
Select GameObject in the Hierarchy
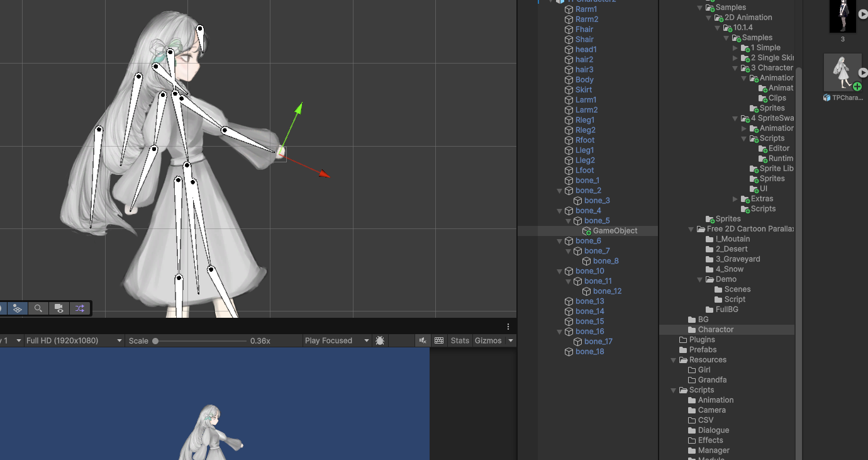click(615, 231)
